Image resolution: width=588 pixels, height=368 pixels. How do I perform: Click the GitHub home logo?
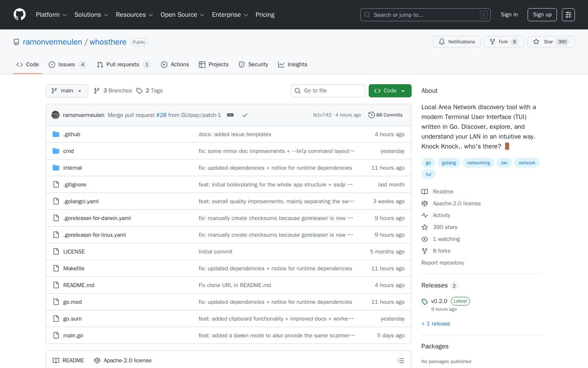(20, 14)
